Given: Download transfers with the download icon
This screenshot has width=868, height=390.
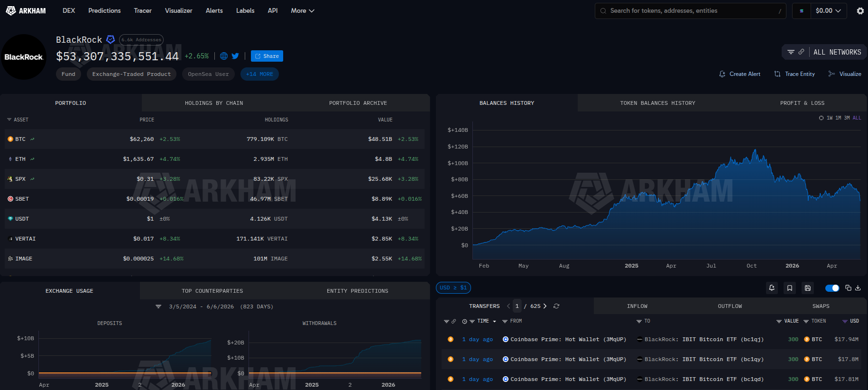Looking at the screenshot, I should pyautogui.click(x=858, y=288).
